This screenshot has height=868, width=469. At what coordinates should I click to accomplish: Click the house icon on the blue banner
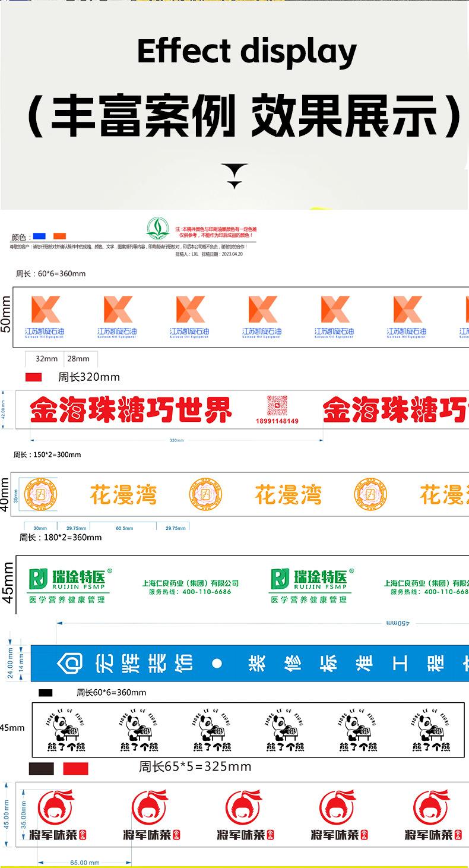click(x=71, y=662)
